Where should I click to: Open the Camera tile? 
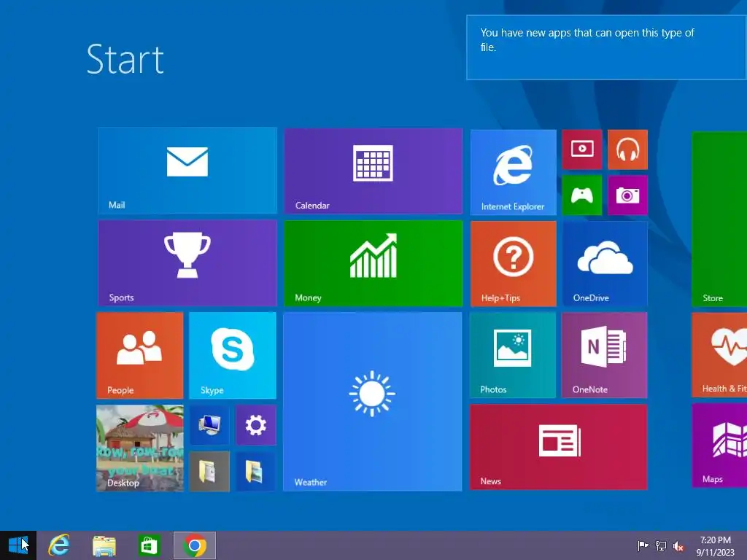coord(627,195)
